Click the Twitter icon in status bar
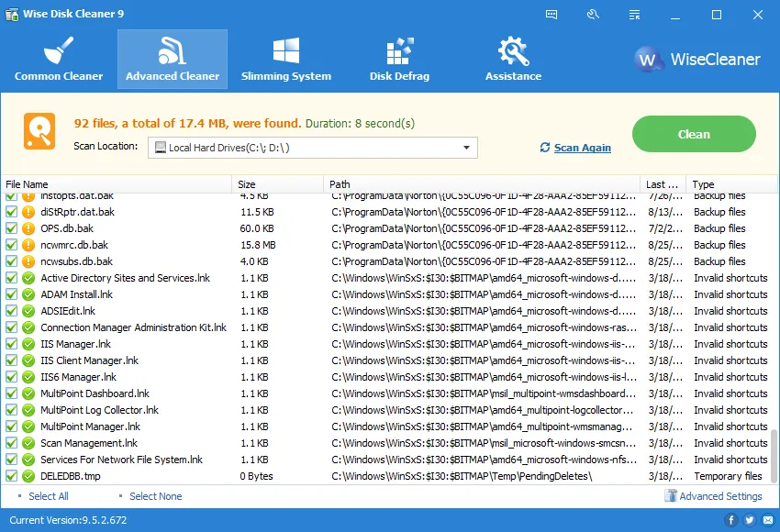780x532 pixels. [x=749, y=520]
